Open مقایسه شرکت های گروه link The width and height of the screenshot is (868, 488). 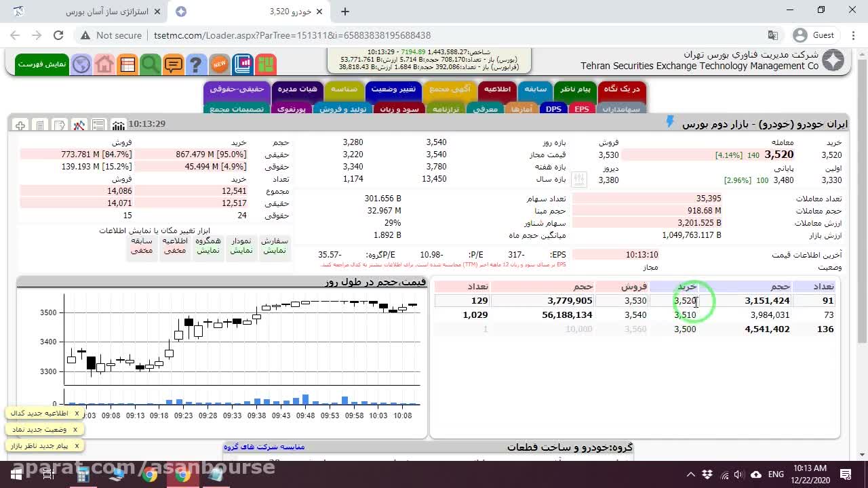pos(264,447)
